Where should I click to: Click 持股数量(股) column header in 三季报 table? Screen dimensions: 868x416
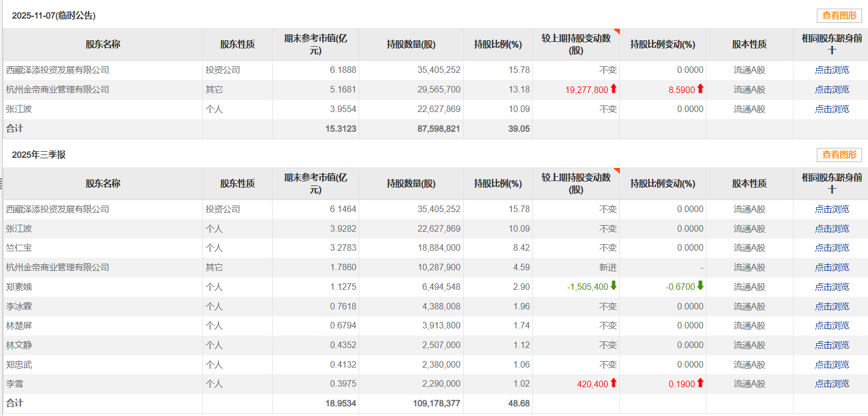(x=411, y=184)
